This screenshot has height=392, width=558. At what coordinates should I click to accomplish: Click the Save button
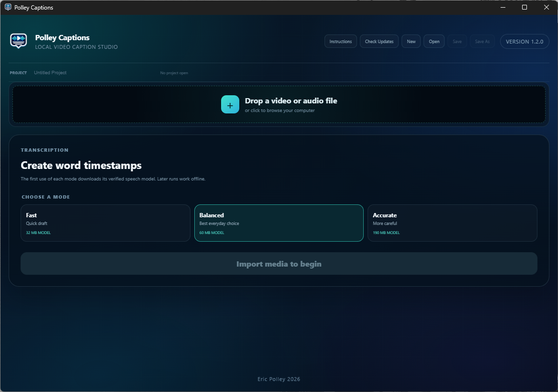click(457, 41)
